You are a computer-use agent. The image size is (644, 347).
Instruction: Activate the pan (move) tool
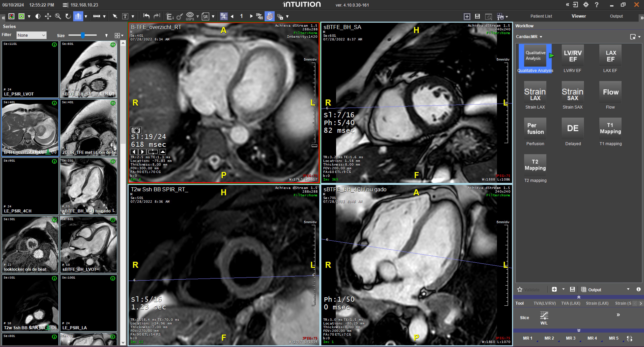[48, 16]
